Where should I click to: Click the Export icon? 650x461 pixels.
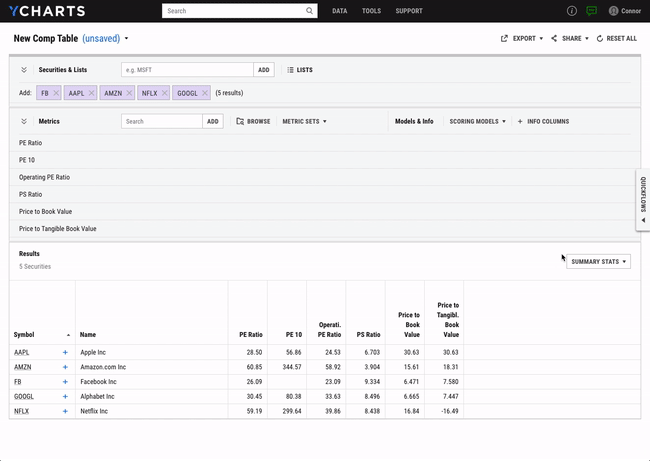(x=504, y=39)
